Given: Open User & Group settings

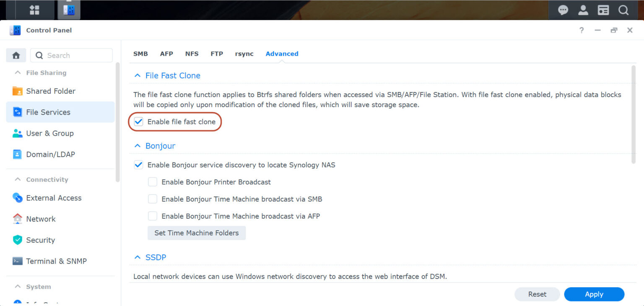Looking at the screenshot, I should (x=17, y=133).
